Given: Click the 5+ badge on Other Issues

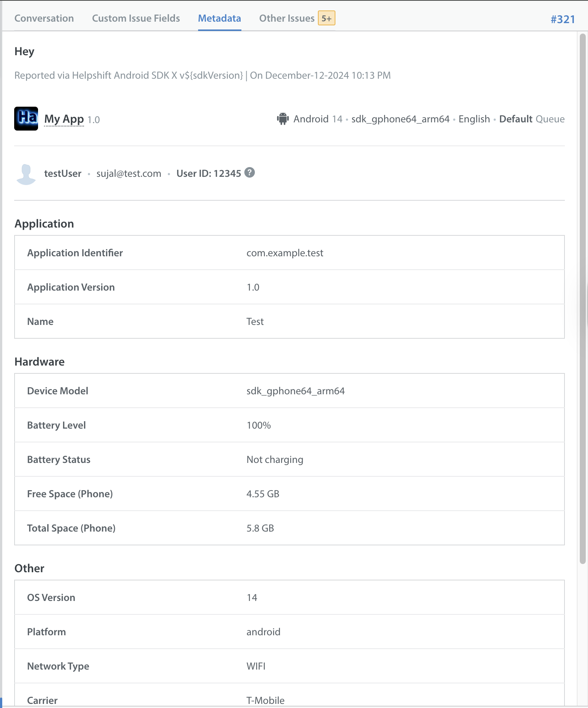Looking at the screenshot, I should tap(326, 18).
